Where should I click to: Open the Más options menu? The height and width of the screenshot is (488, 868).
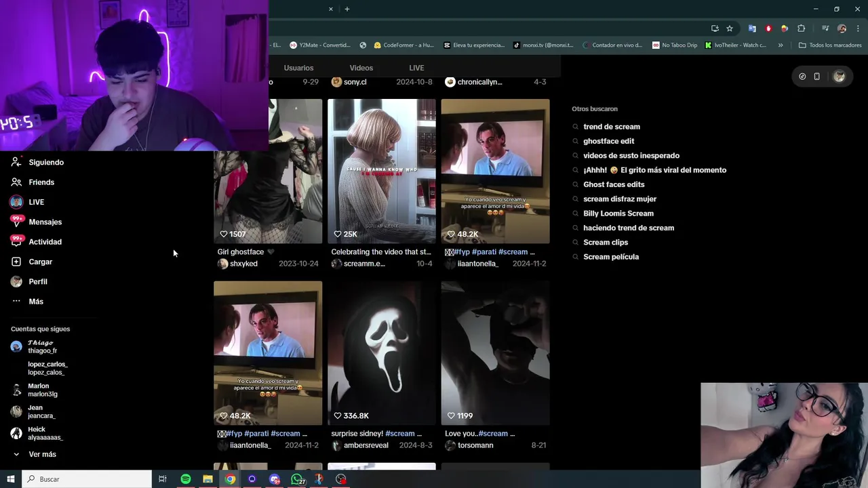coord(28,302)
